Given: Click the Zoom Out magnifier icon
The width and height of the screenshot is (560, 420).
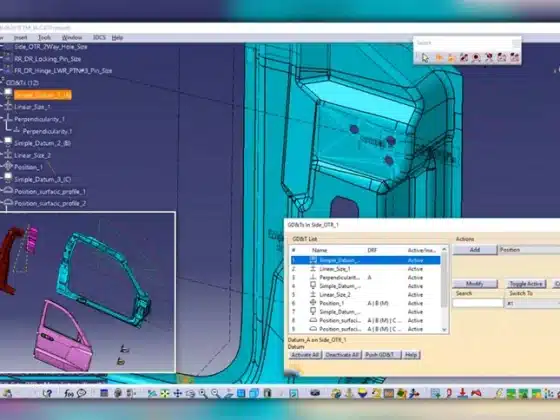Looking at the screenshot, I should 215,394.
